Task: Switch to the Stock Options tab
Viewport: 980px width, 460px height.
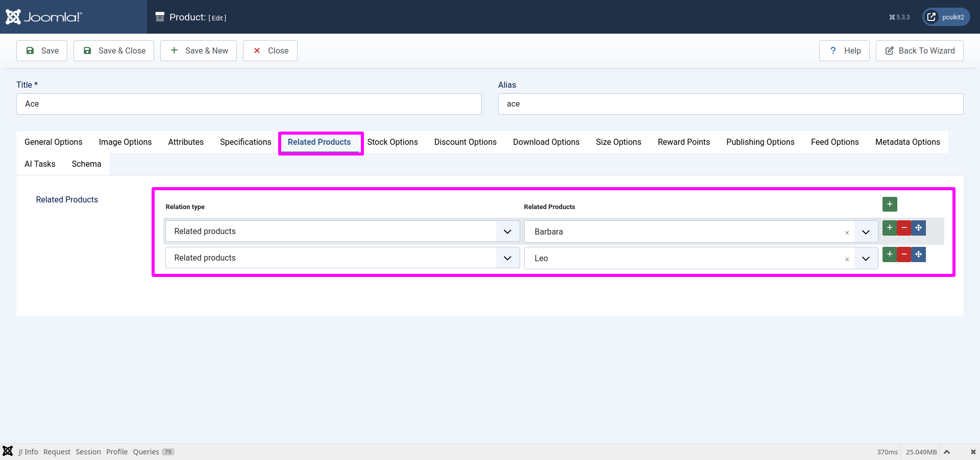Action: [x=392, y=142]
